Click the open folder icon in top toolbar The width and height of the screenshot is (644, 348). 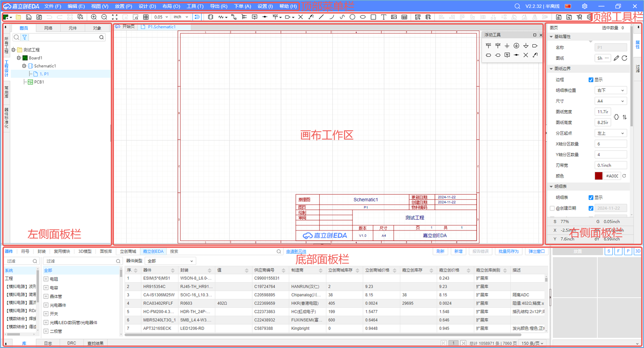click(19, 17)
